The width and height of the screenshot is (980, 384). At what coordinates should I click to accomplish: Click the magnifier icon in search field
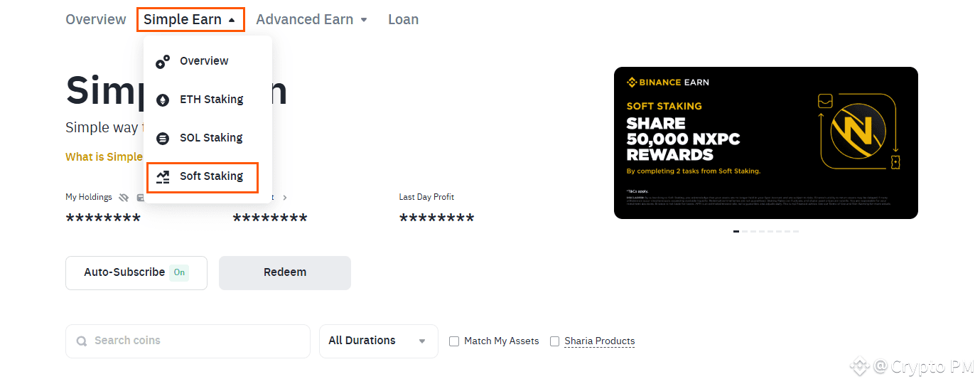tap(82, 341)
